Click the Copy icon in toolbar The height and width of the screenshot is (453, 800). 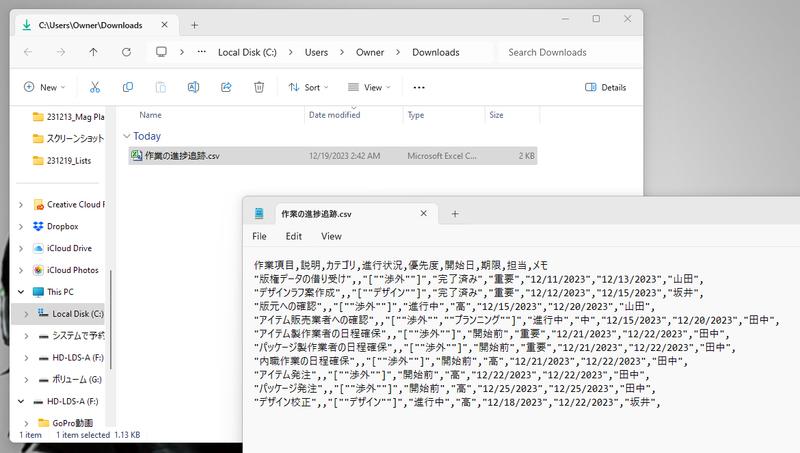[x=128, y=87]
